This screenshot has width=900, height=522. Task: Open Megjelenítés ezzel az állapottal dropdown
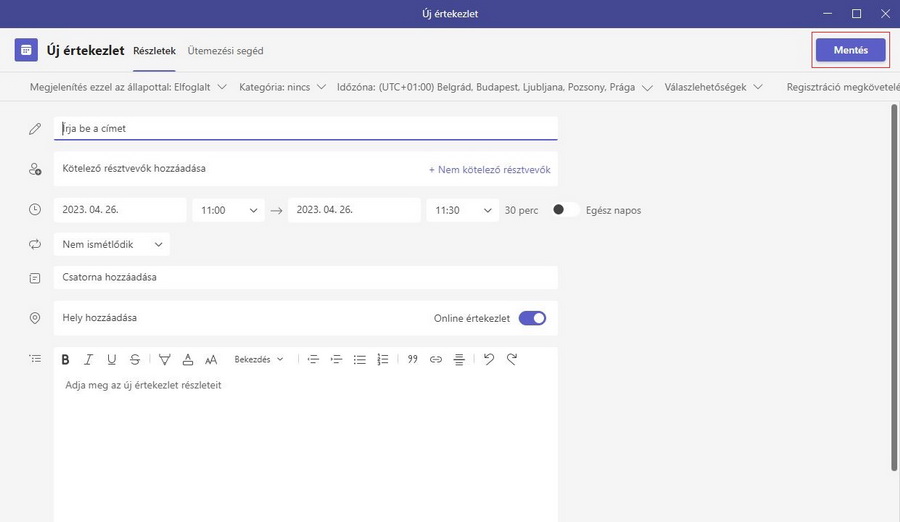[x=128, y=87]
